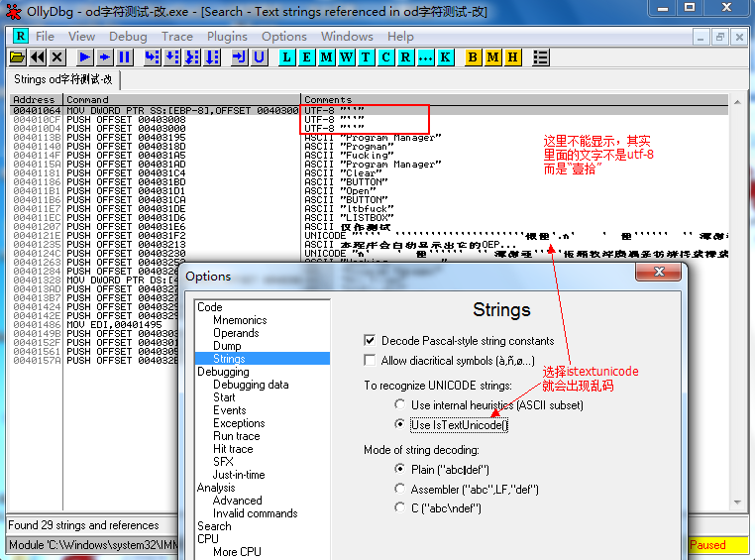Viewport: 755px width, 560px height.
Task: Open CPU window with C icon
Action: (385, 57)
